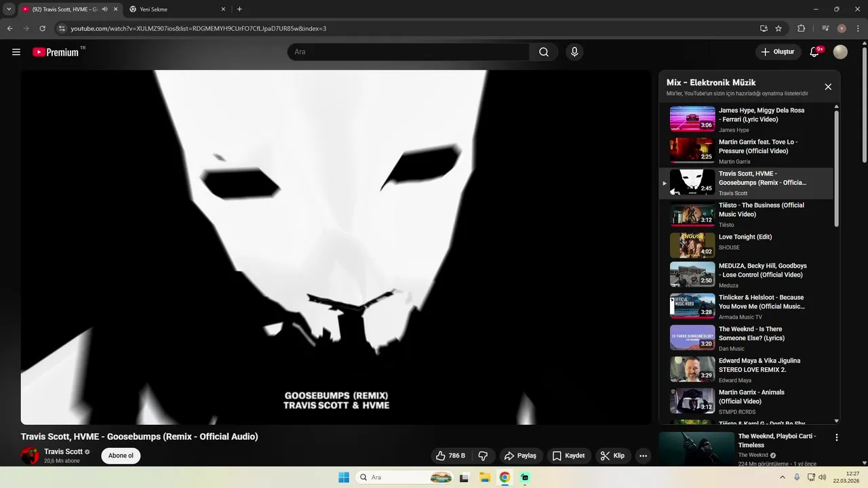Open Chrome profile avatar
Screen dimensions: 868x488
click(x=842, y=28)
